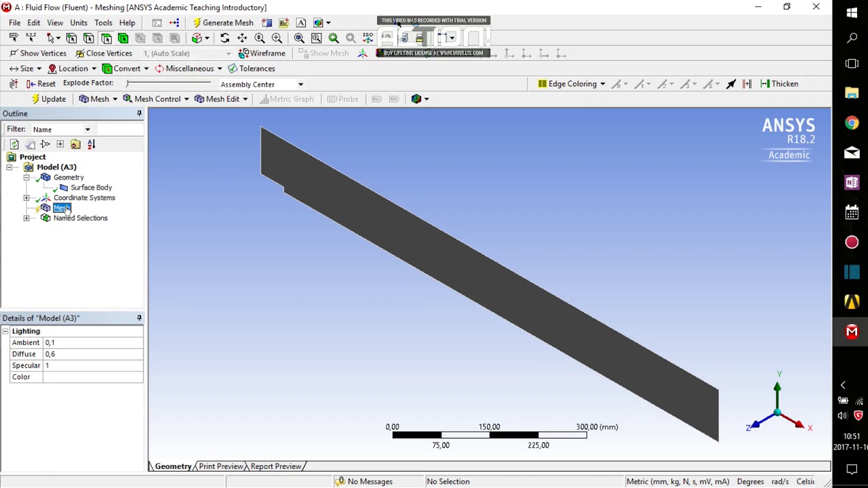This screenshot has height=488, width=868.
Task: Switch to the Report Preview tab
Action: tap(275, 466)
